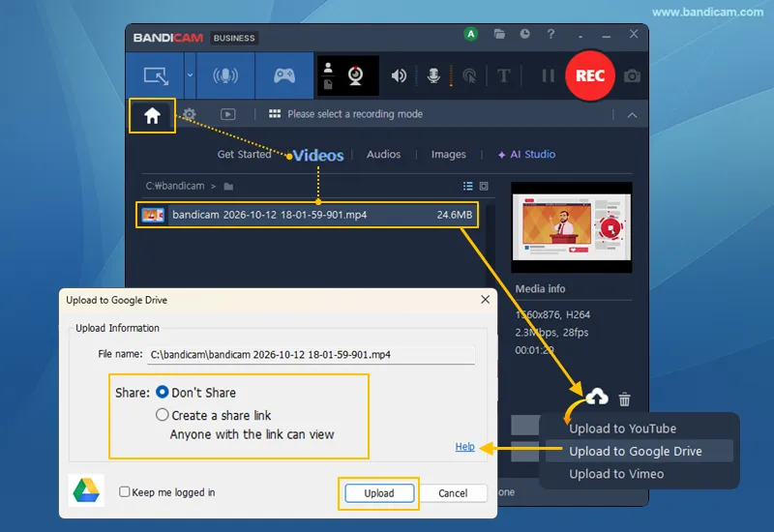The width and height of the screenshot is (774, 532).
Task: Select the audio-only recording mode
Action: click(225, 75)
